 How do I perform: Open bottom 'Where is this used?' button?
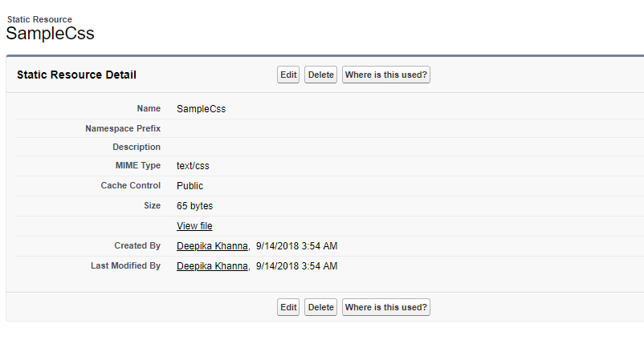386,307
